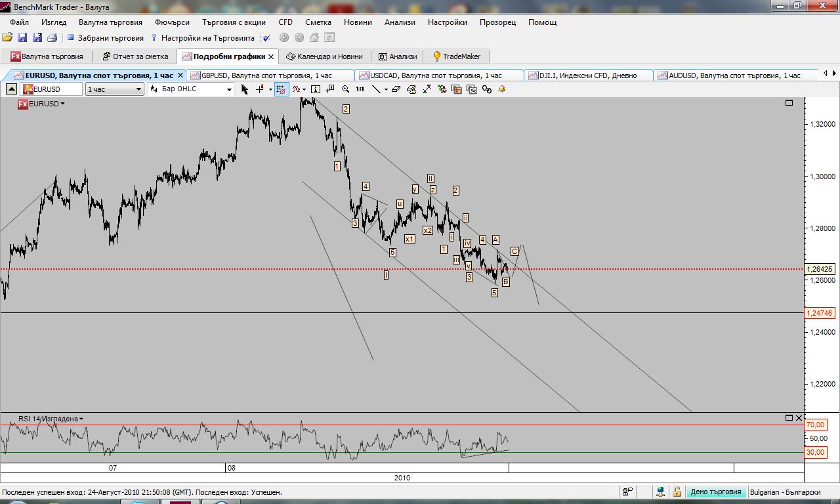840x504 pixels.
Task: Pick the eraser tool
Action: coord(396,89)
